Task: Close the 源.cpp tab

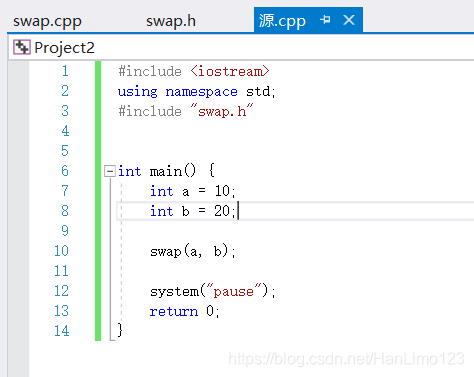Action: click(x=349, y=20)
